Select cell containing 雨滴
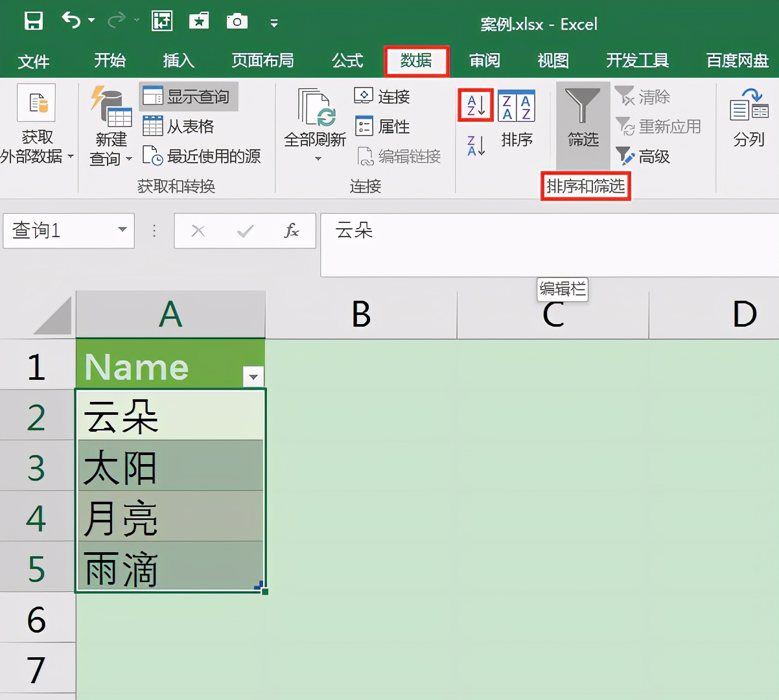This screenshot has width=779, height=700. tap(170, 566)
